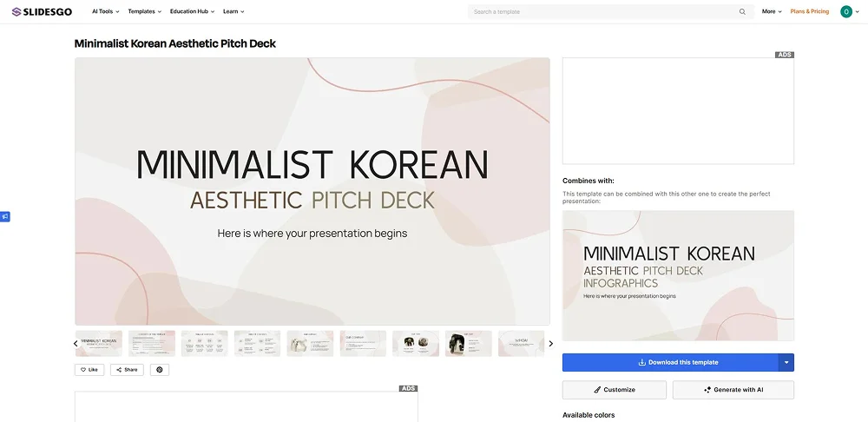
Task: Go to previous slide thumbnails arrow
Action: pos(75,344)
